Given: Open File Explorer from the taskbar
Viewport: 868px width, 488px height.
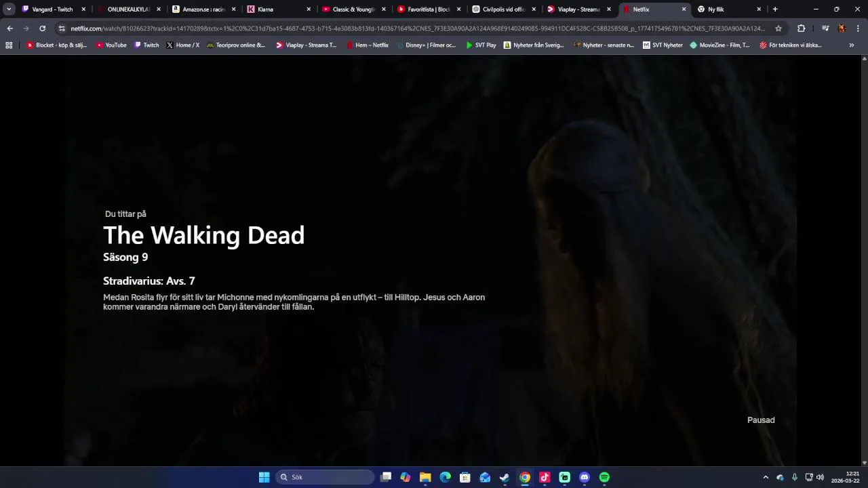Looking at the screenshot, I should (x=425, y=477).
